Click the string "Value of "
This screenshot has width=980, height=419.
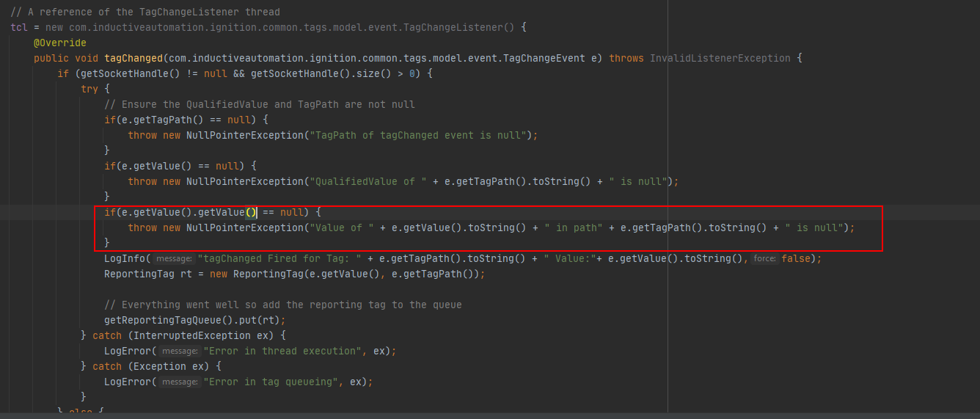(343, 227)
